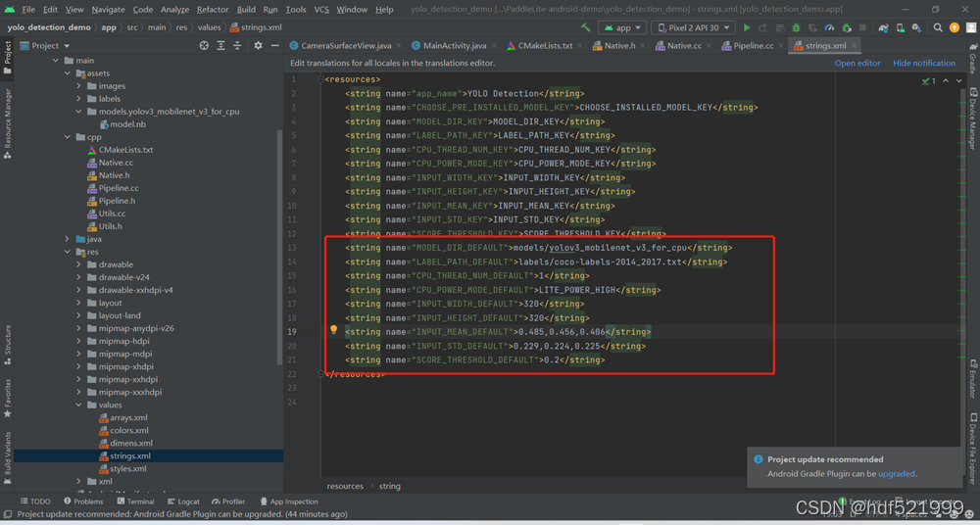Hide the Project tool window
This screenshot has height=525, width=980.
pos(275,46)
